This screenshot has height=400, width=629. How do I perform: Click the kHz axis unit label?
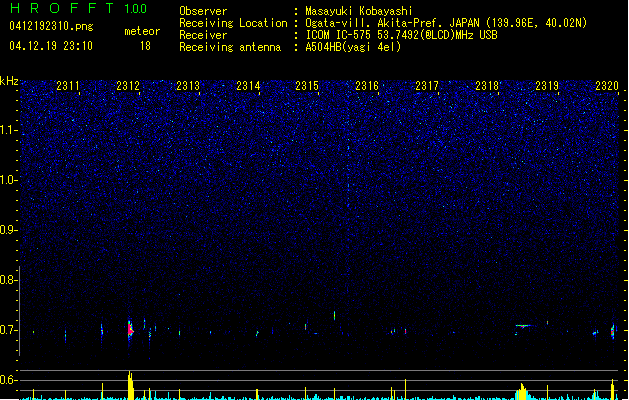(x=9, y=81)
